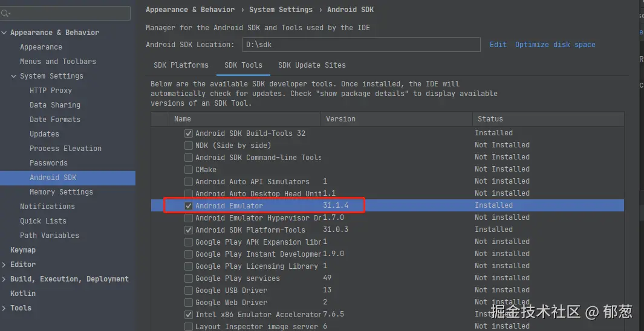This screenshot has width=644, height=331.
Task: Select the Google Play Instant Development row
Action: [x=387, y=254]
